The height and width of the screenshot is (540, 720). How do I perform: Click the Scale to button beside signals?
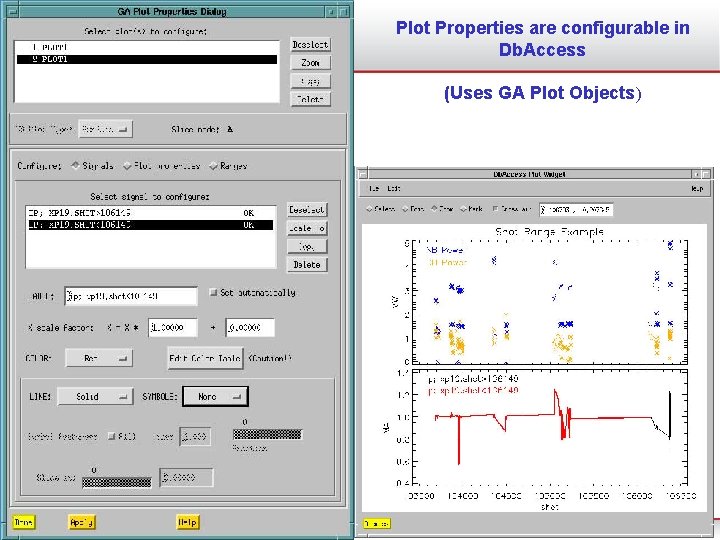coord(307,228)
